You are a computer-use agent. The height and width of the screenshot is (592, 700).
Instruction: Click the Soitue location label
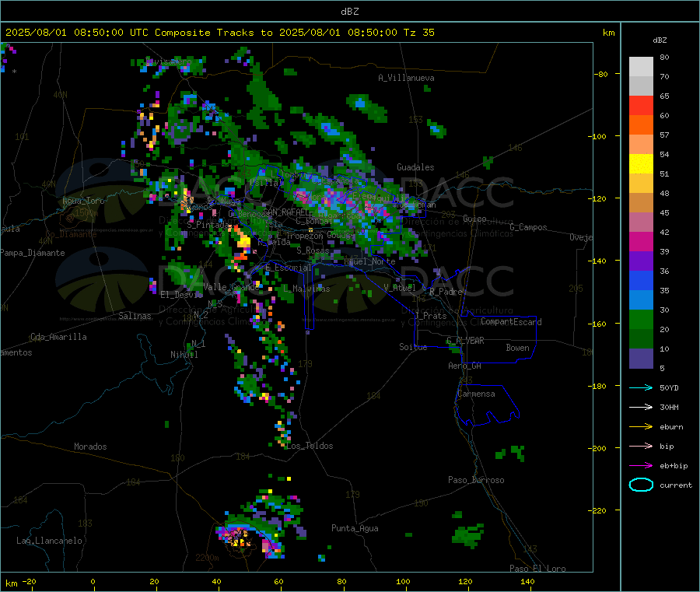pos(413,347)
